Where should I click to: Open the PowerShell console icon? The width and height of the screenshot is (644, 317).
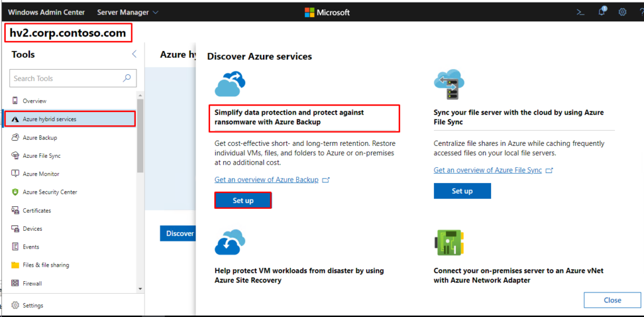pyautogui.click(x=580, y=13)
